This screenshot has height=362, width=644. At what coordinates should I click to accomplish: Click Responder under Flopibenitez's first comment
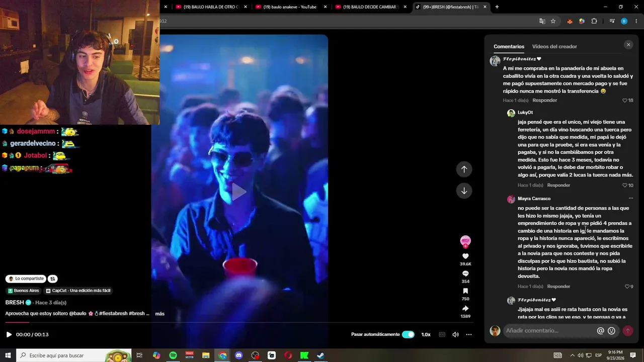click(544, 101)
